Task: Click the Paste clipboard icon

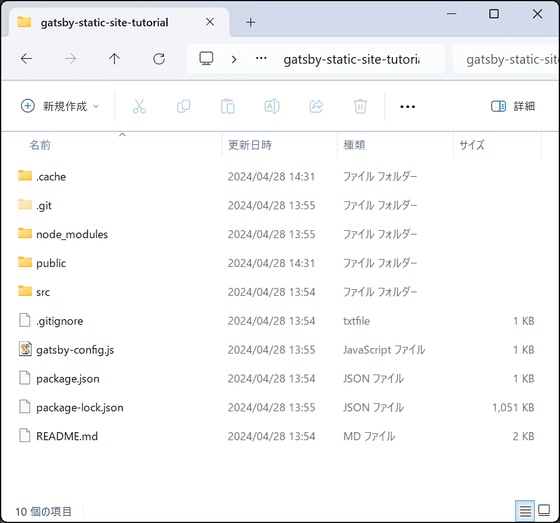Action: point(228,106)
